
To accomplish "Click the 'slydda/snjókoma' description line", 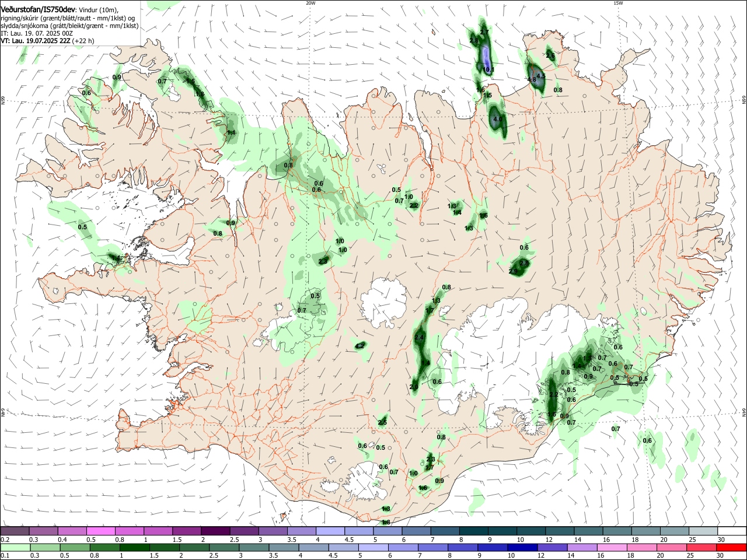I will pyautogui.click(x=69, y=26).
